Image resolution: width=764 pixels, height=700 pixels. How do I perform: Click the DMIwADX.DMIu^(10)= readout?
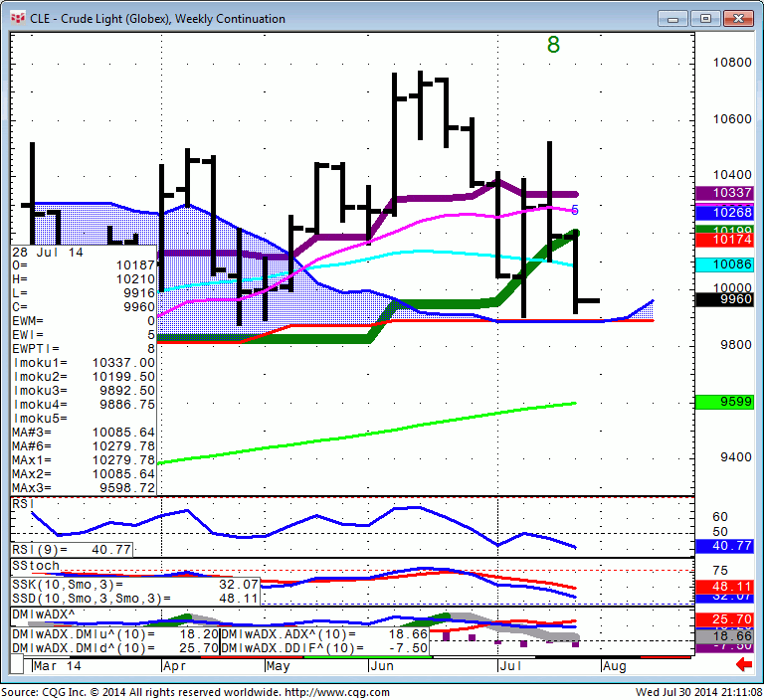click(115, 634)
